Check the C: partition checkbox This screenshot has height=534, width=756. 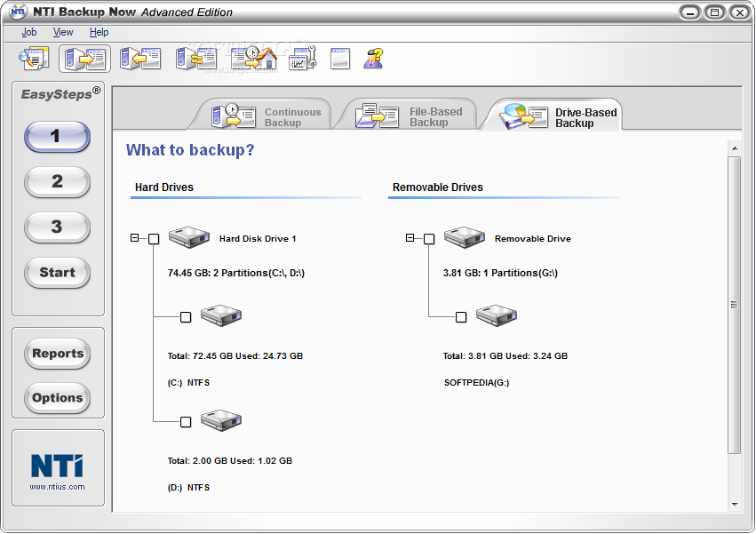pyautogui.click(x=186, y=317)
